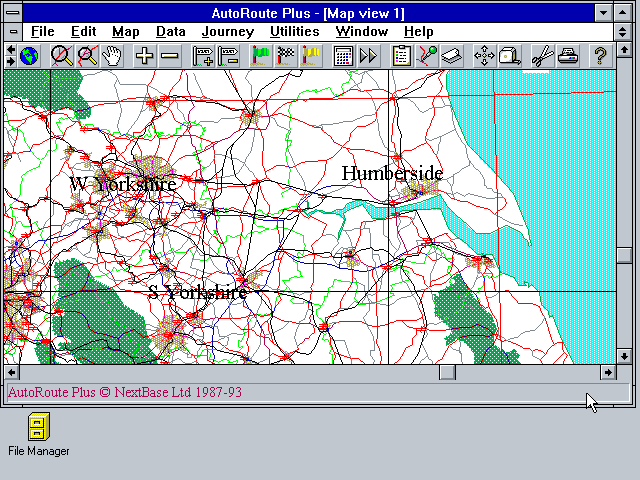This screenshot has height=480, width=640.
Task: Open the application control menu box
Action: click(13, 13)
